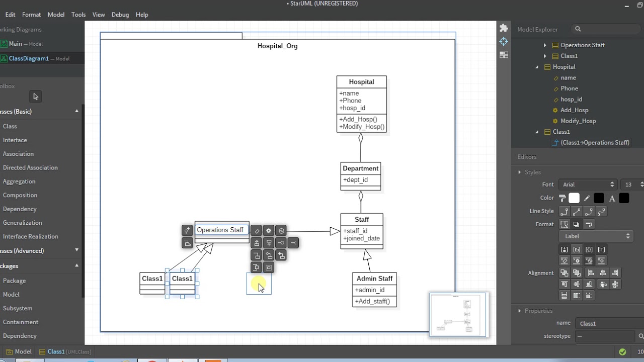Click the add port quick-edit icon
Image resolution: width=644 pixels, height=362 pixels.
tap(257, 267)
